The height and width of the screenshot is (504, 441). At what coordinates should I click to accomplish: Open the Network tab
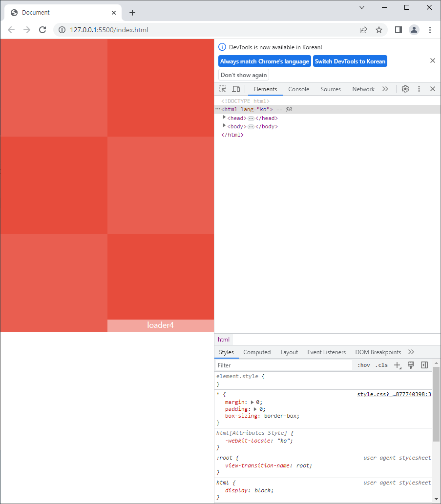pyautogui.click(x=363, y=89)
